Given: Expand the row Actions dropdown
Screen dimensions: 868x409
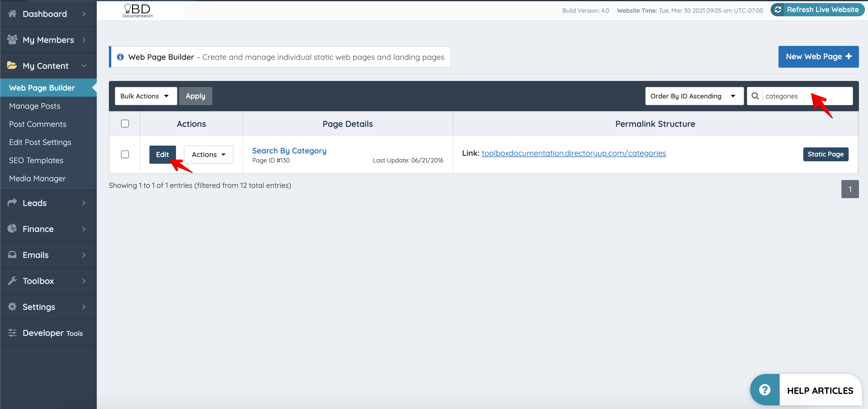Looking at the screenshot, I should click(208, 155).
